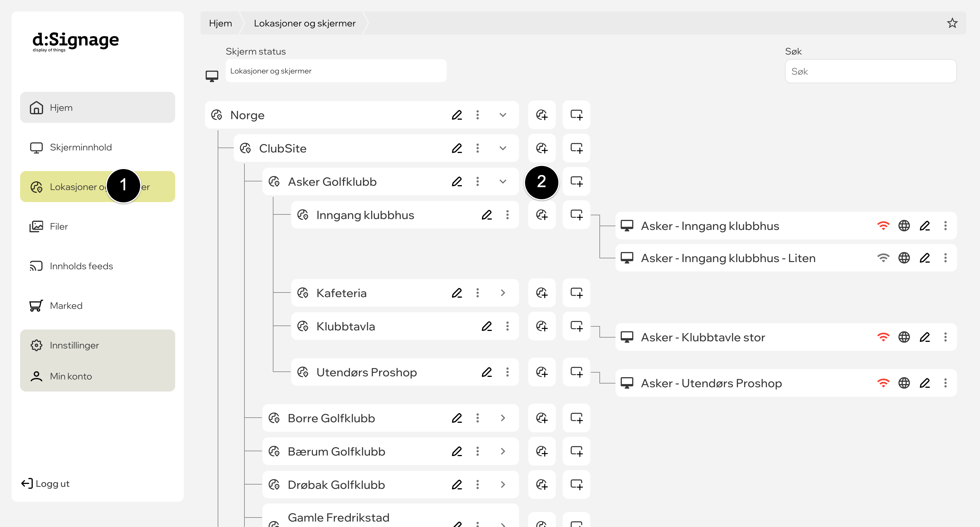
Task: Open Bærum Golfklubb options menu
Action: coord(477,451)
